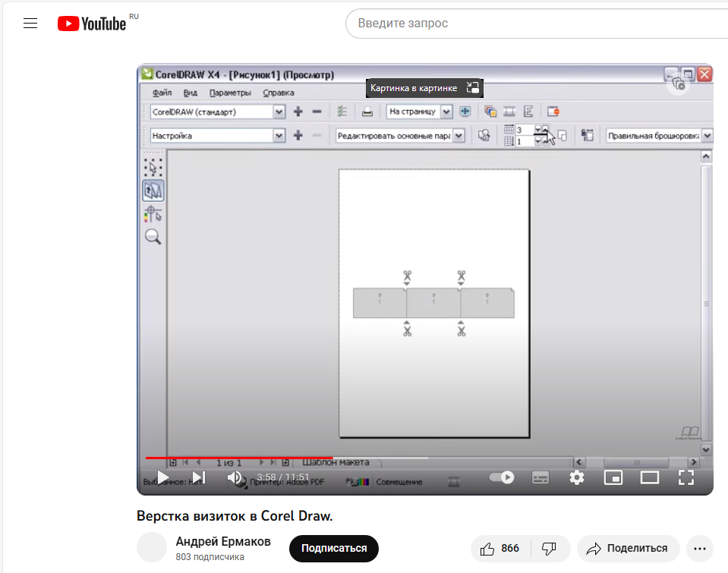This screenshot has width=728, height=573.
Task: Open print options checklist icon
Action: pyautogui.click(x=342, y=112)
